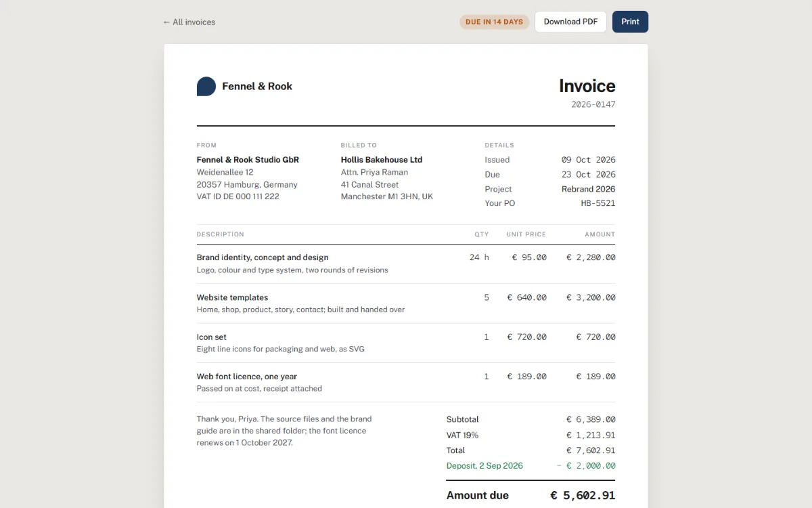Click the Download PDF button
Image resolution: width=812 pixels, height=508 pixels.
(570, 22)
